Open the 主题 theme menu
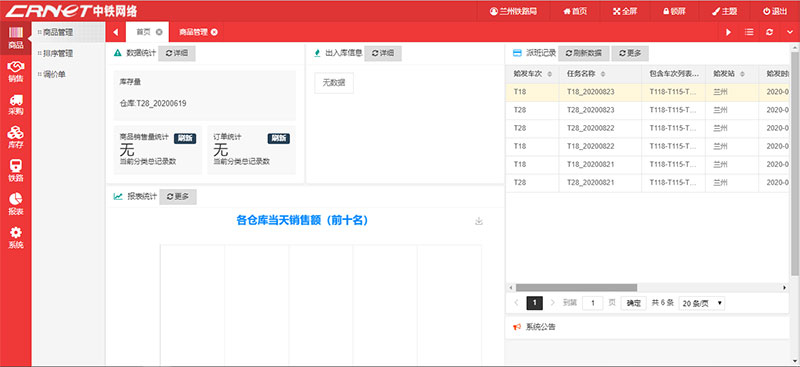 (724, 11)
